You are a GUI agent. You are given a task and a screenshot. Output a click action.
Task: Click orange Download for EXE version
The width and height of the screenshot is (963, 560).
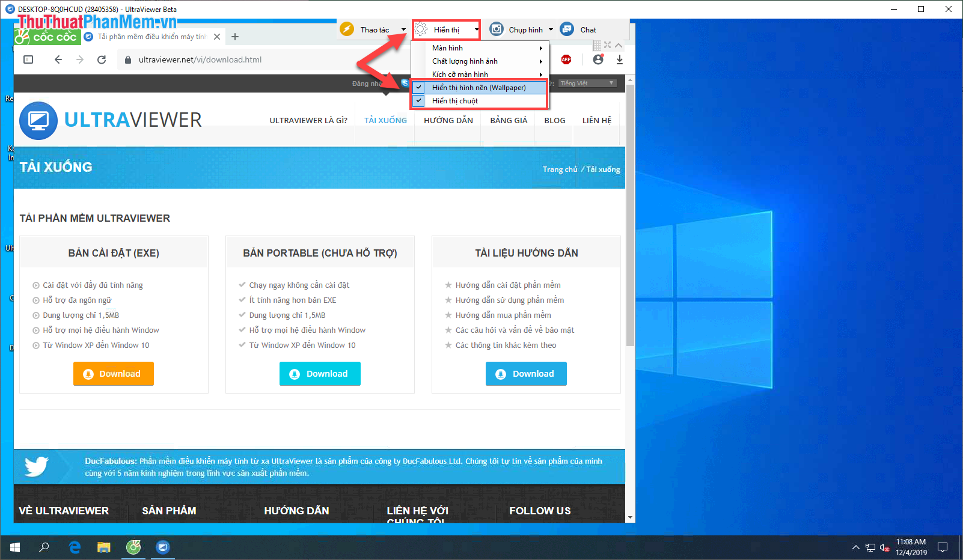tap(114, 374)
